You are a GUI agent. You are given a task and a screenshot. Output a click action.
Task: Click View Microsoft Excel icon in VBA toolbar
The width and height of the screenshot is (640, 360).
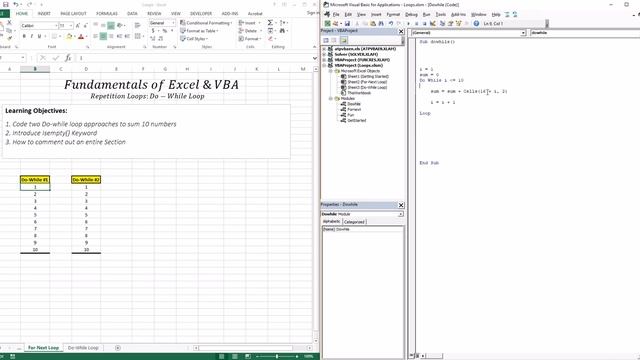point(327,24)
